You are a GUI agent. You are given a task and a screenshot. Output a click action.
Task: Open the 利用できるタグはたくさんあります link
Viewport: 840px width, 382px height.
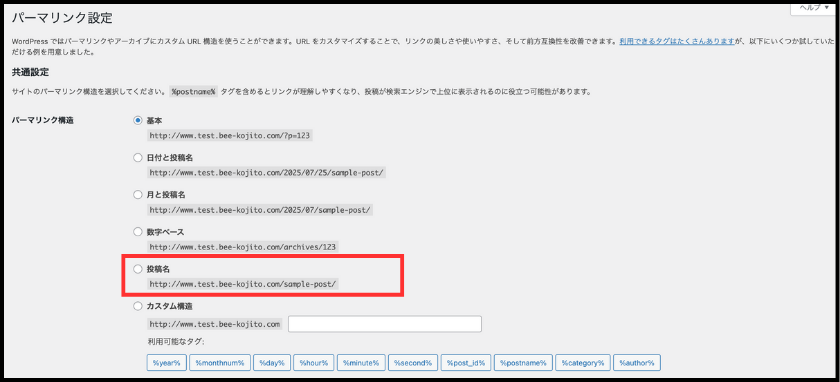click(x=677, y=41)
